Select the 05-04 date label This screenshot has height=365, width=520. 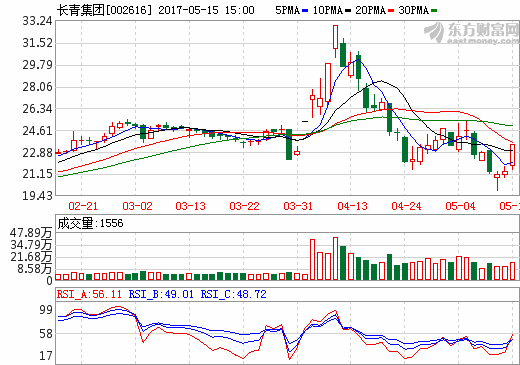click(x=460, y=206)
